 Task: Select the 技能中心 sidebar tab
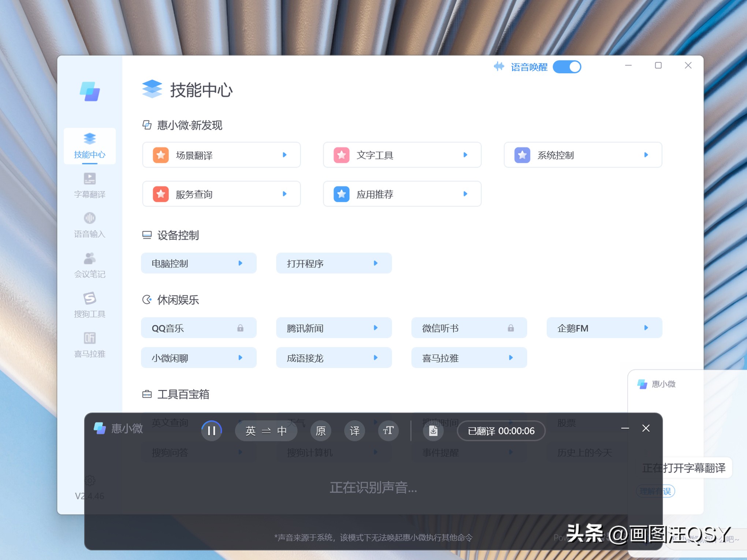point(89,146)
